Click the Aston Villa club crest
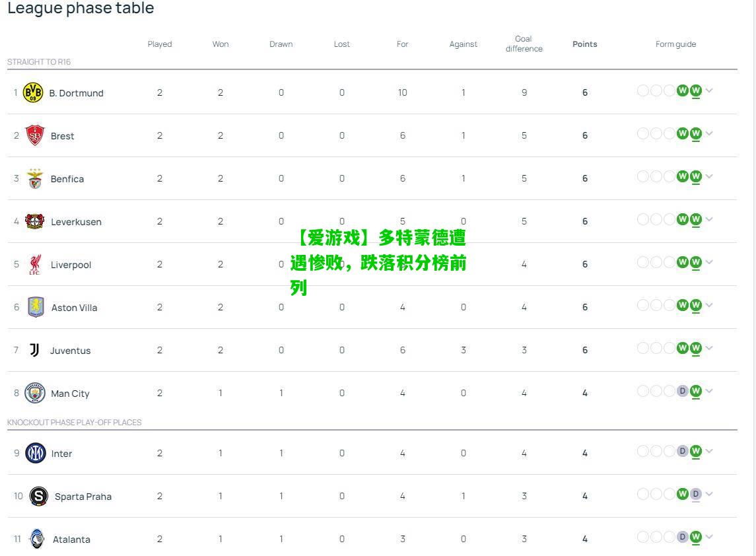 [36, 307]
